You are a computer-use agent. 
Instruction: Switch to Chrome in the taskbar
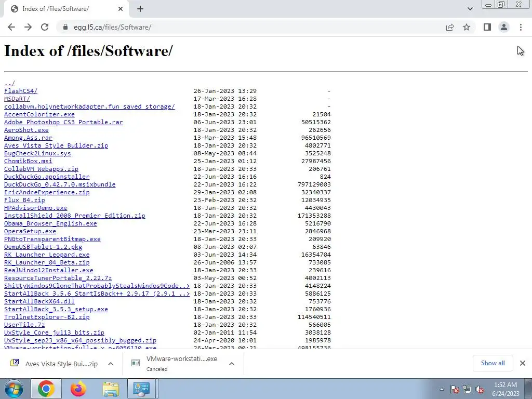coord(46,389)
